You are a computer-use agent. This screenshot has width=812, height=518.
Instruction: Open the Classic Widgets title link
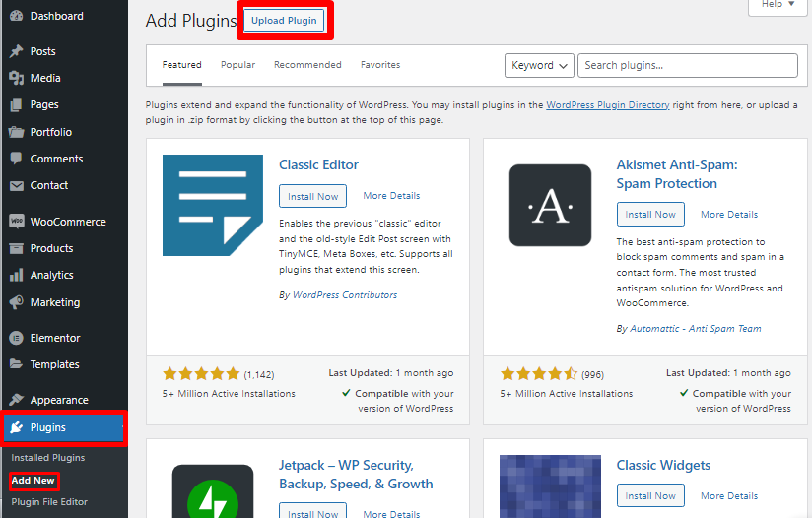click(x=663, y=465)
